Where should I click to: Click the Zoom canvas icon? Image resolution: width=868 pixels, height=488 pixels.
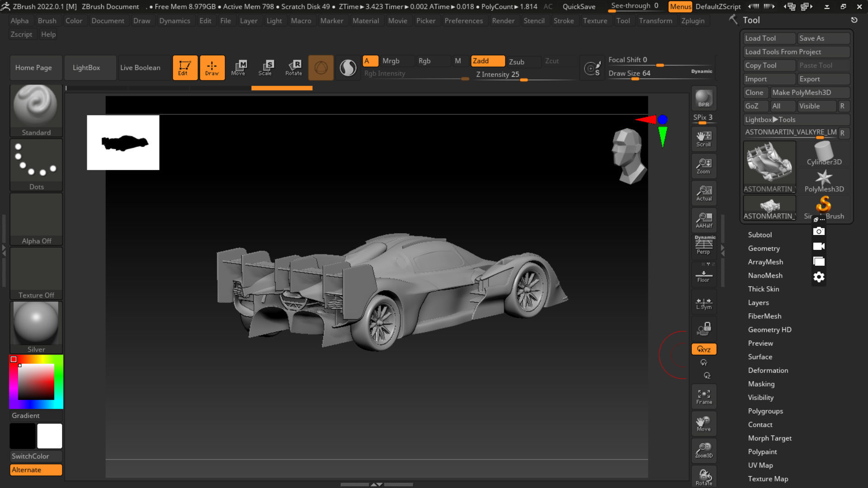point(704,166)
